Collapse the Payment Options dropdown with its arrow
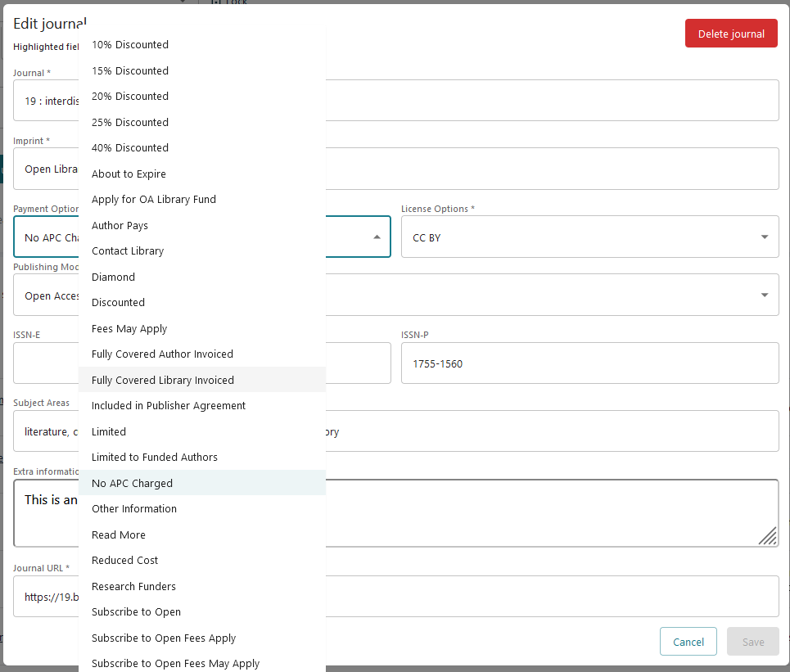790x672 pixels. (377, 237)
